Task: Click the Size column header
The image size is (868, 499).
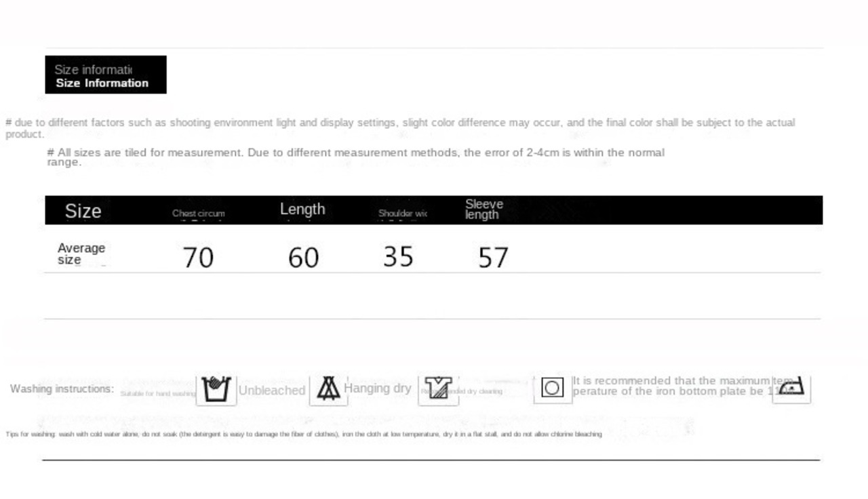Action: [x=83, y=211]
